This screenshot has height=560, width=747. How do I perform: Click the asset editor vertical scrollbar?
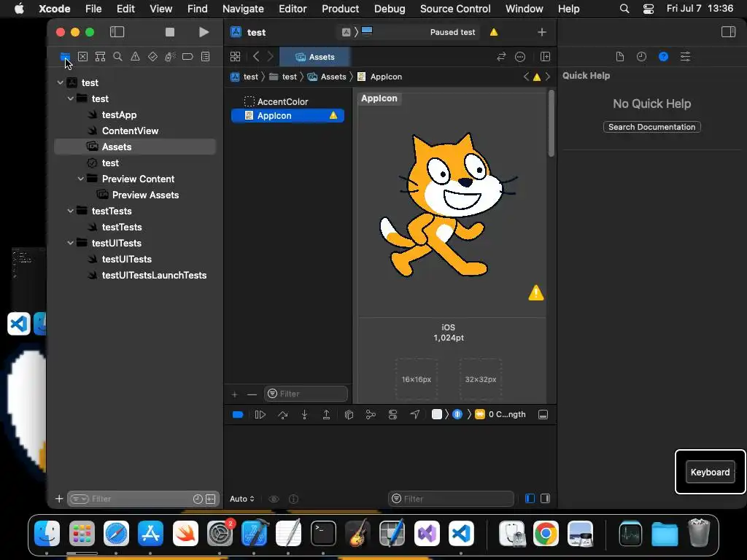pyautogui.click(x=551, y=124)
